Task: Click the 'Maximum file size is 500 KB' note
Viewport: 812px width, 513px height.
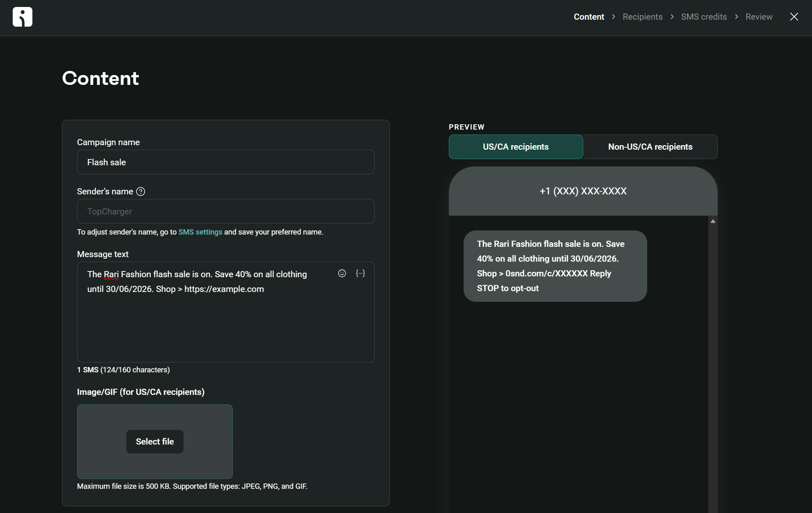Action: tap(192, 486)
